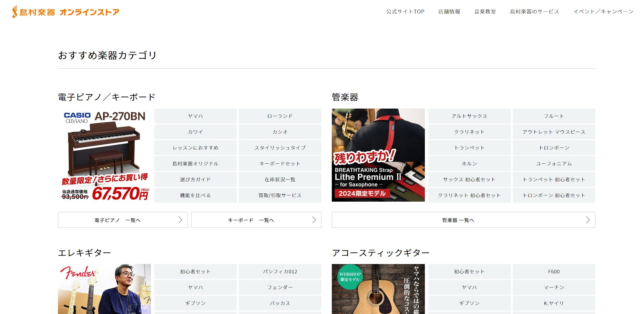
Task: Open 島村楽器のサービス menu item
Action: pos(534,11)
